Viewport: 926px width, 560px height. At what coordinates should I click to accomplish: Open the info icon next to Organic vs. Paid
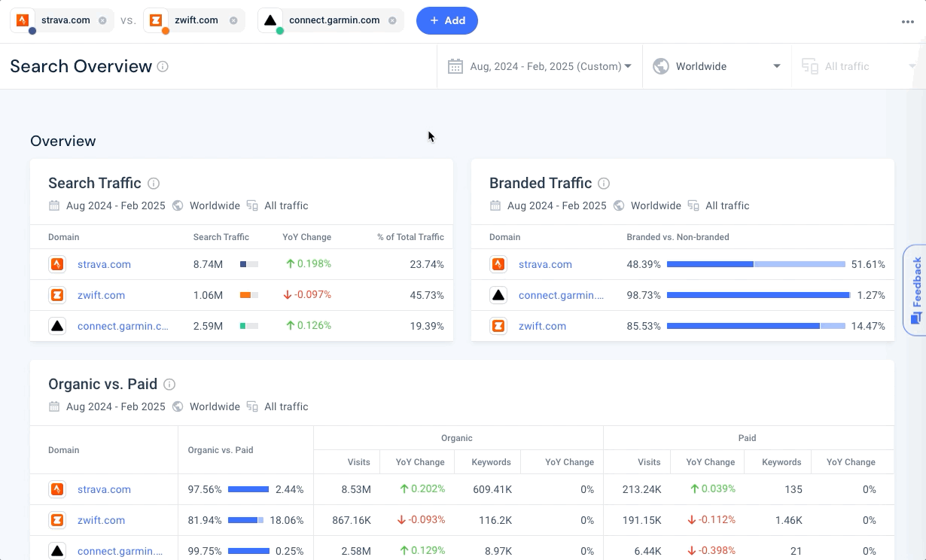(x=169, y=384)
